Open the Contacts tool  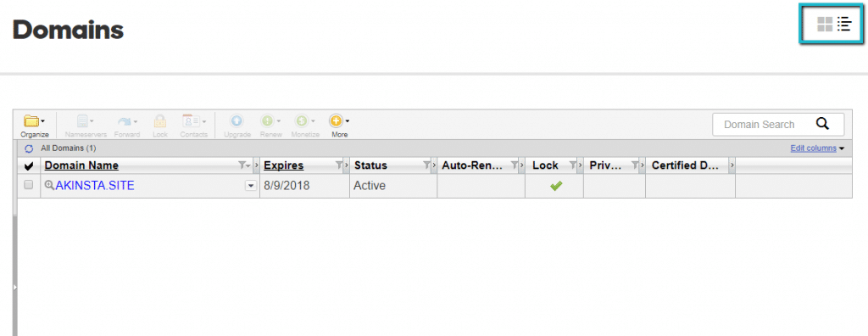[194, 126]
